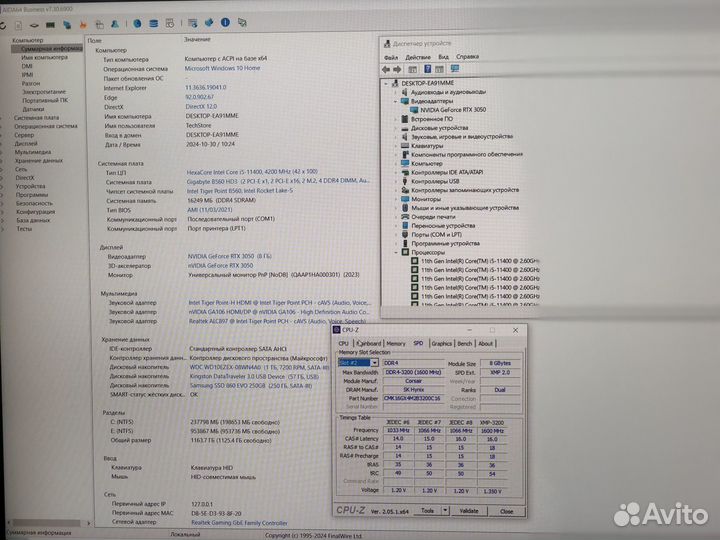This screenshot has height=540, width=720.
Task: Click the blue Help icon in Device Manager toolbar
Action: (428, 69)
